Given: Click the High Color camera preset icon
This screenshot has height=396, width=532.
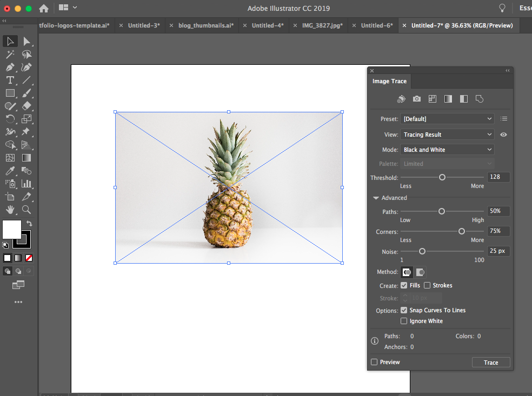Looking at the screenshot, I should click(416, 99).
